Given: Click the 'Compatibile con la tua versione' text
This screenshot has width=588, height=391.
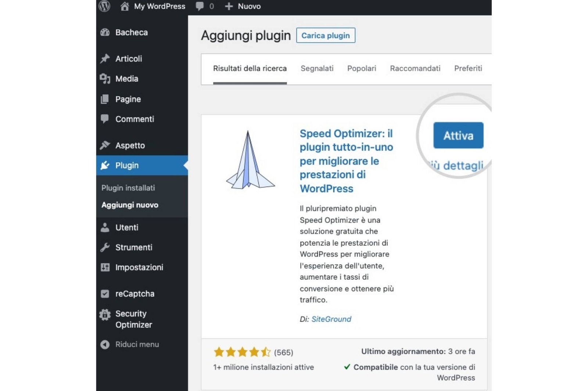Looking at the screenshot, I should coord(414,372).
